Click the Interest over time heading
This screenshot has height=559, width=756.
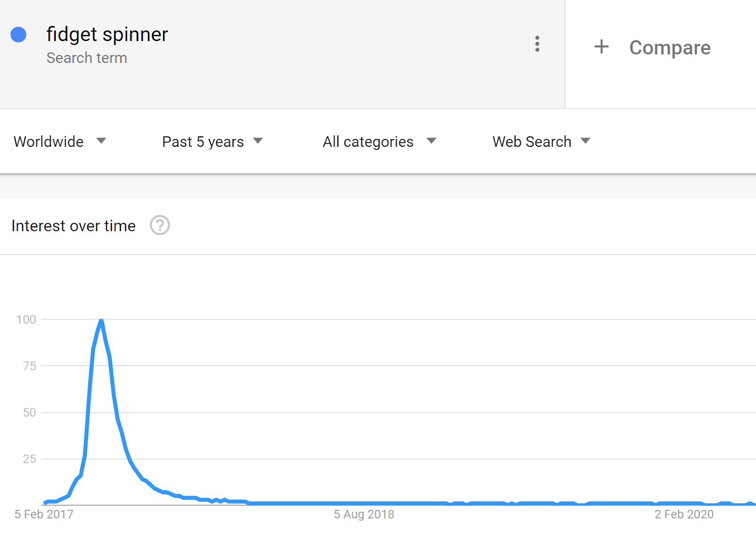click(x=74, y=226)
